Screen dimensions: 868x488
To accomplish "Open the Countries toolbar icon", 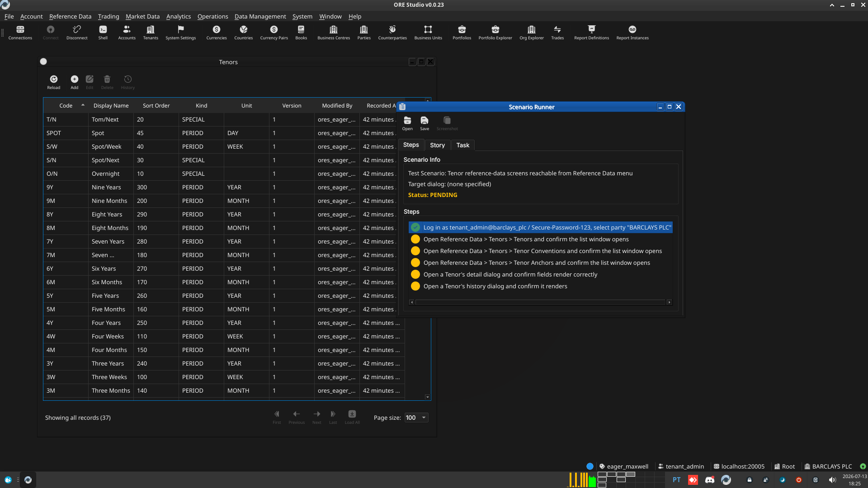I will click(243, 32).
